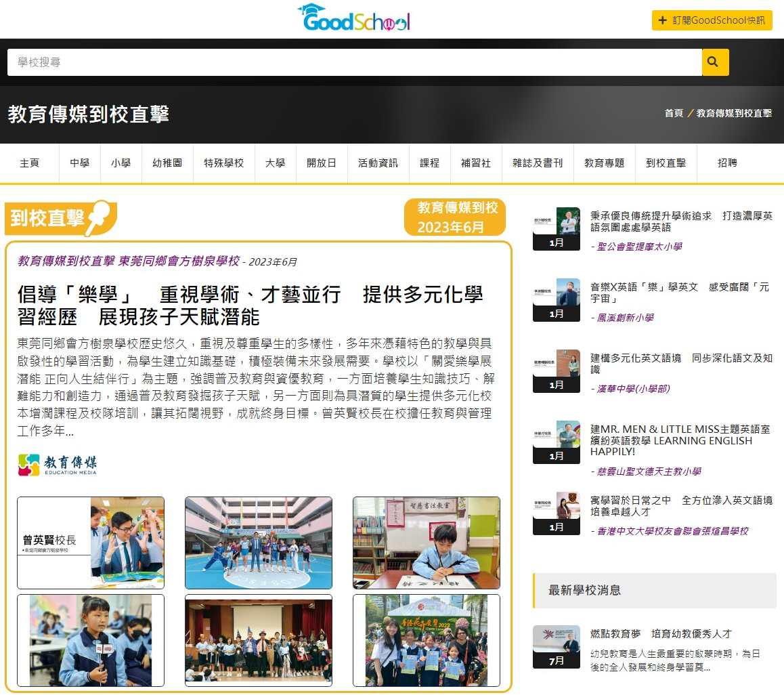The width and height of the screenshot is (784, 695).
Task: Open 秉承優良傳統提升學術追求 article link
Action: click(681, 221)
